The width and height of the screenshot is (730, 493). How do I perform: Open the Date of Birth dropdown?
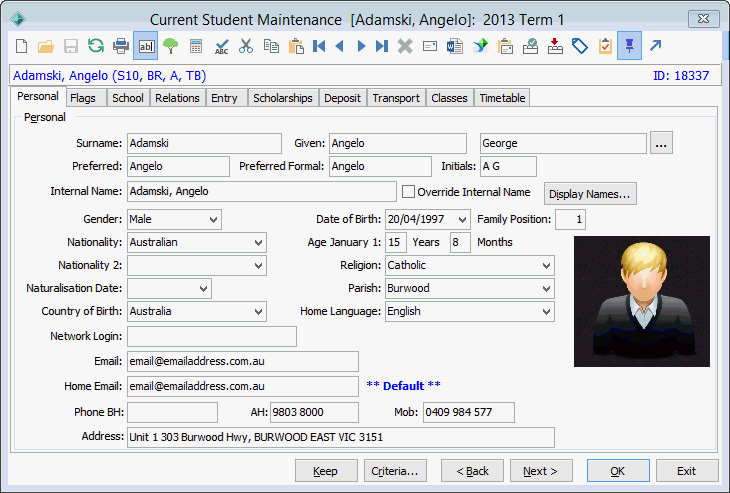462,219
